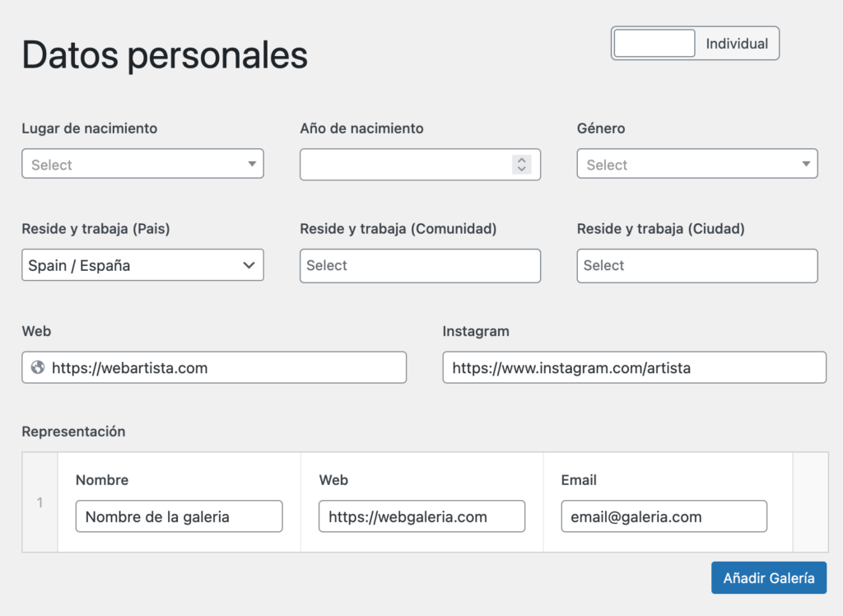Select the Reside y trabaja (Comunidad) field
The height and width of the screenshot is (616, 843).
[x=420, y=265]
